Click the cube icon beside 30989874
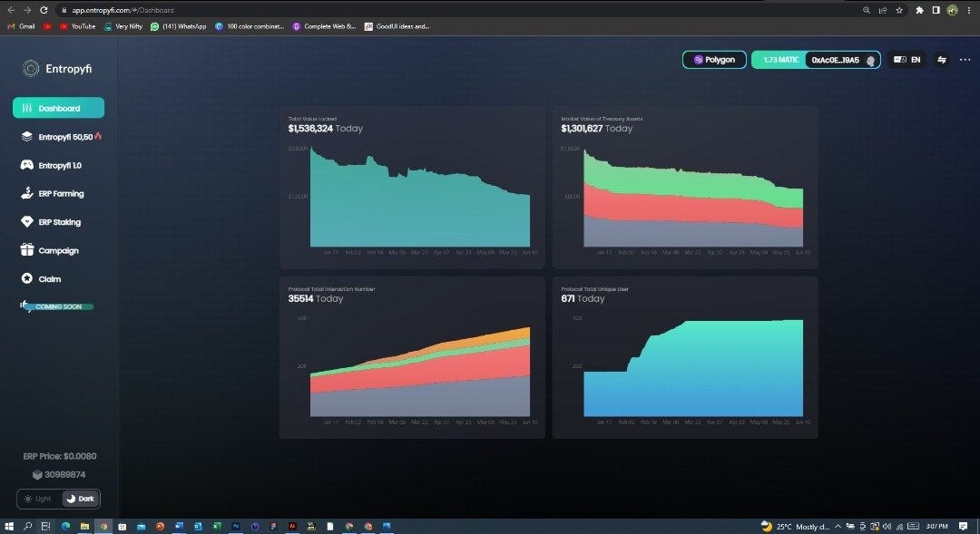The width and height of the screenshot is (980, 534). click(x=37, y=475)
